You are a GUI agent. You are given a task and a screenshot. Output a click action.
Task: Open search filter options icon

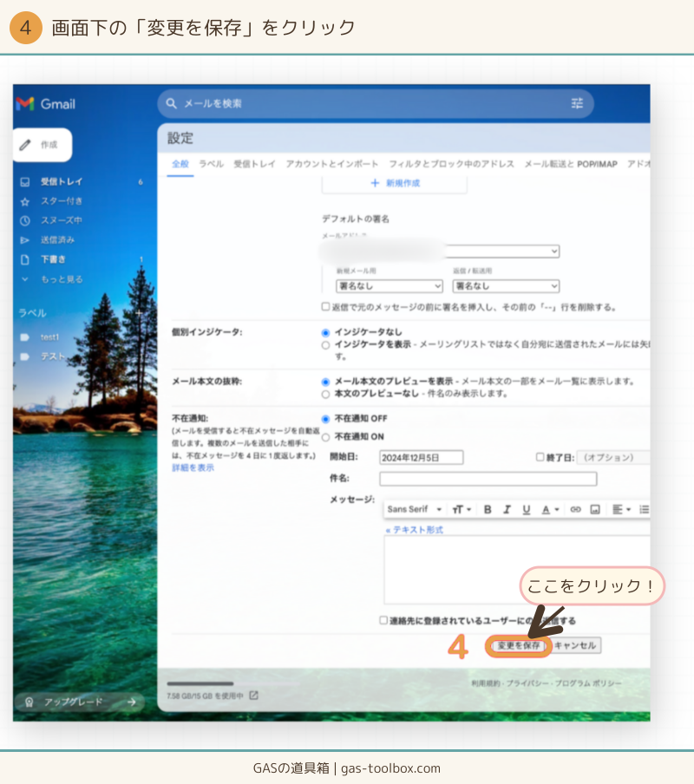(x=577, y=103)
